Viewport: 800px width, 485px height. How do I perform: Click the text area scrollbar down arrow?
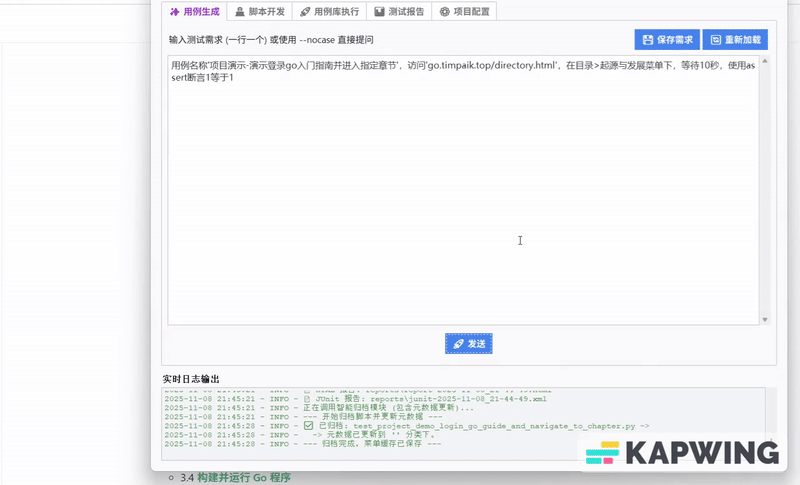click(x=765, y=320)
